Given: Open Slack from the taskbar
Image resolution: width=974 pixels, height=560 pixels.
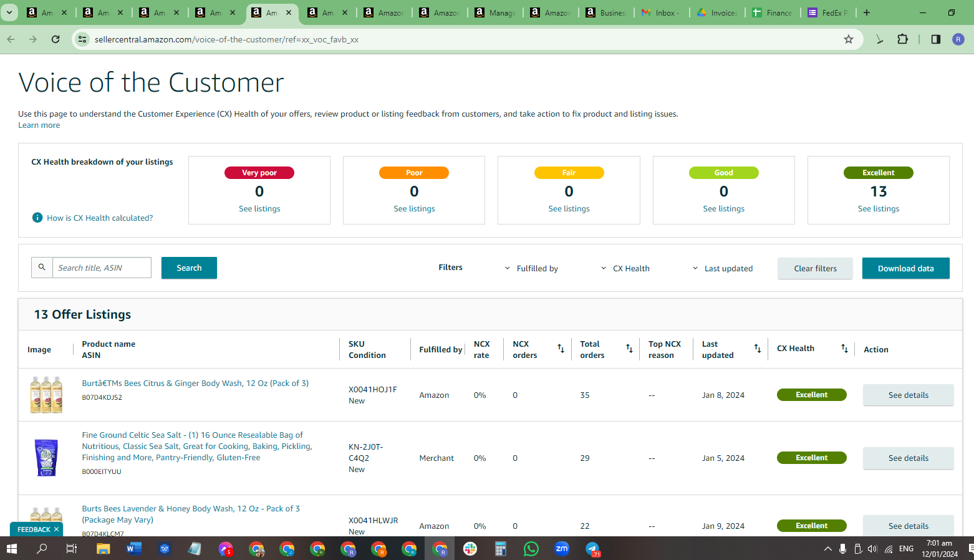Looking at the screenshot, I should pyautogui.click(x=470, y=549).
